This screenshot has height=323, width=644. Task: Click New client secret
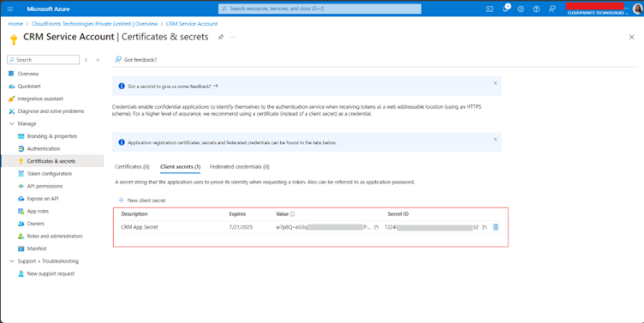tap(142, 200)
